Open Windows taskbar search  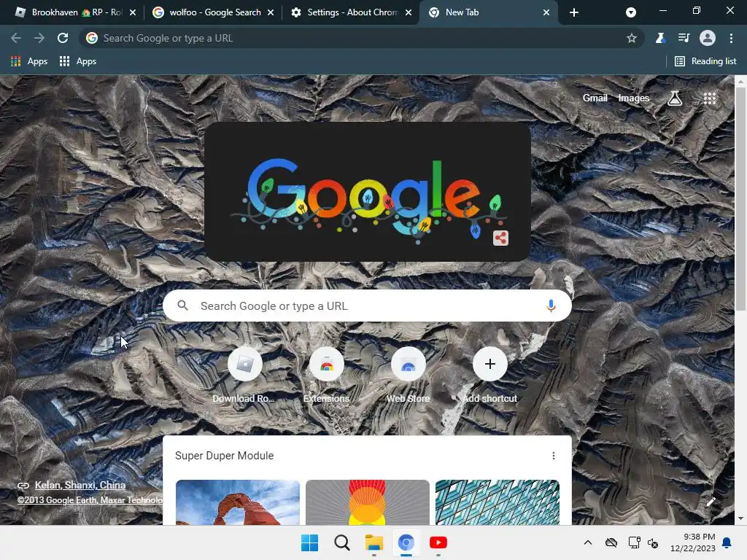(x=341, y=542)
